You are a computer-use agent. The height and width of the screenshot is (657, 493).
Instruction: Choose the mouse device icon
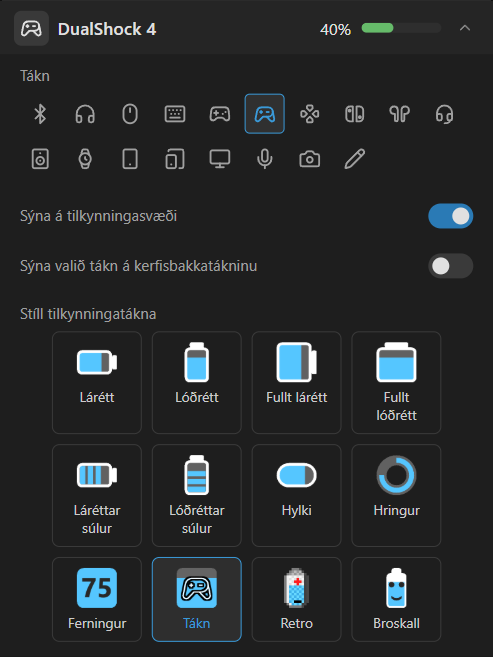point(130,114)
